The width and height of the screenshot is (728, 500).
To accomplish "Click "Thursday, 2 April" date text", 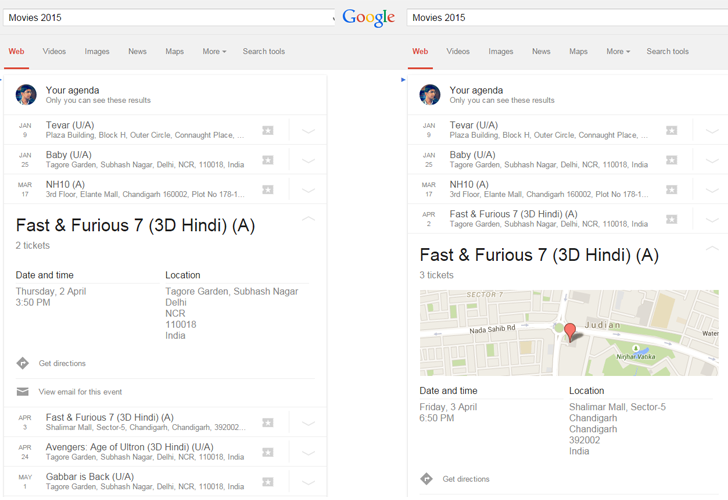I will 51,292.
